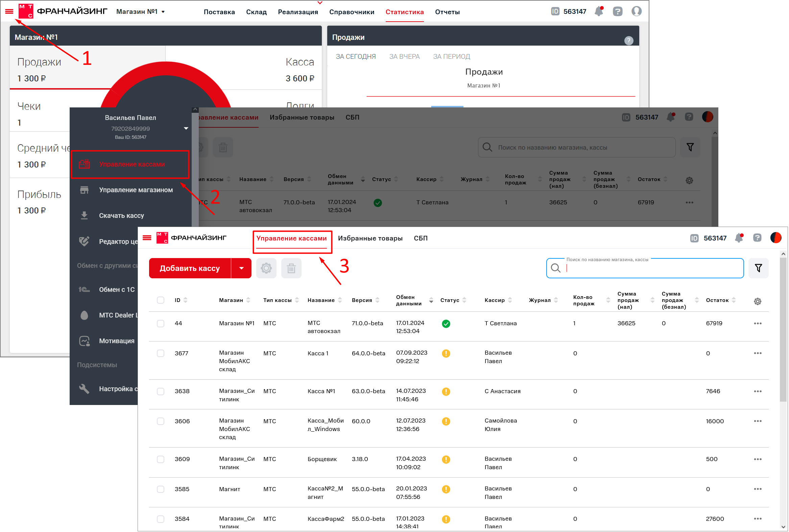Click side menu scrollbar up arrow

pos(195,110)
